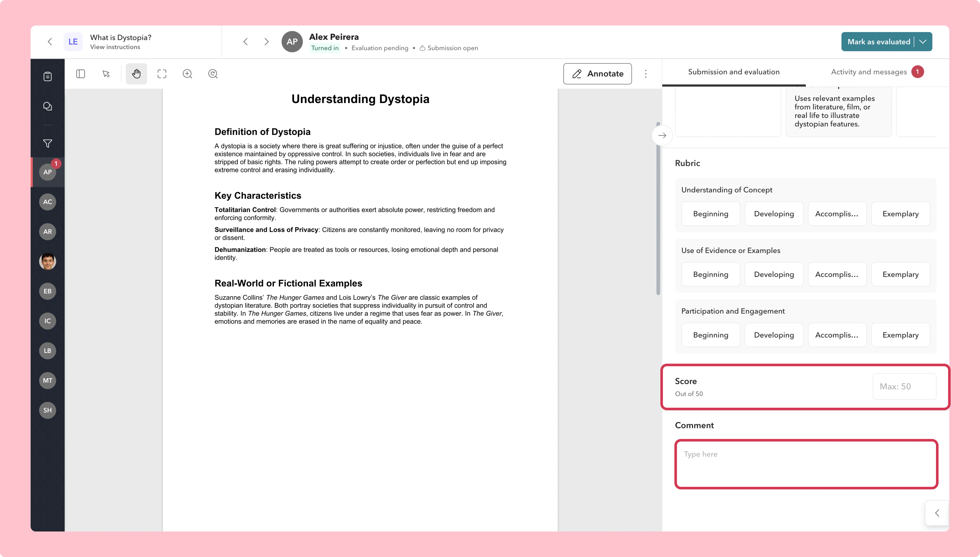Click the evaluation panel scrollbar
This screenshot has width=980, height=557.
[x=658, y=208]
